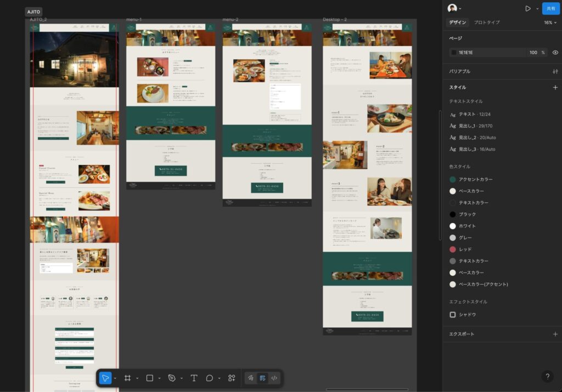Image resolution: width=562 pixels, height=392 pixels.
Task: Open the 16% zoom dropdown
Action: 550,22
